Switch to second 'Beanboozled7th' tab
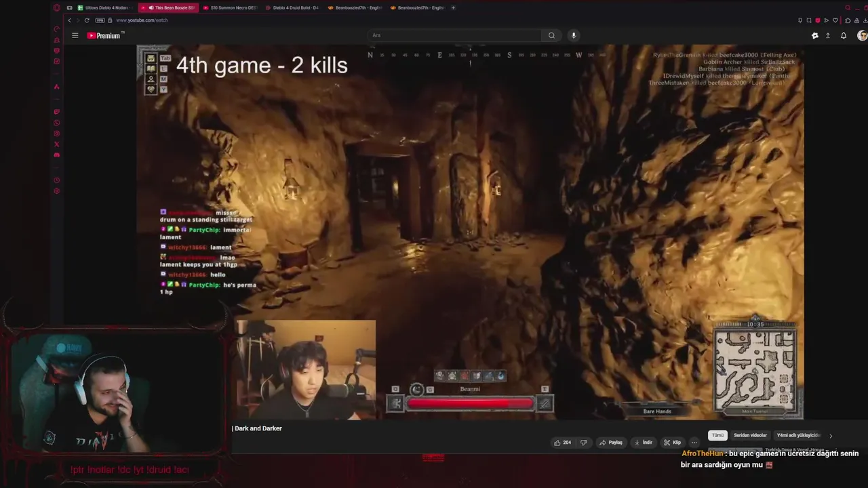The height and width of the screenshot is (488, 868). [x=418, y=7]
